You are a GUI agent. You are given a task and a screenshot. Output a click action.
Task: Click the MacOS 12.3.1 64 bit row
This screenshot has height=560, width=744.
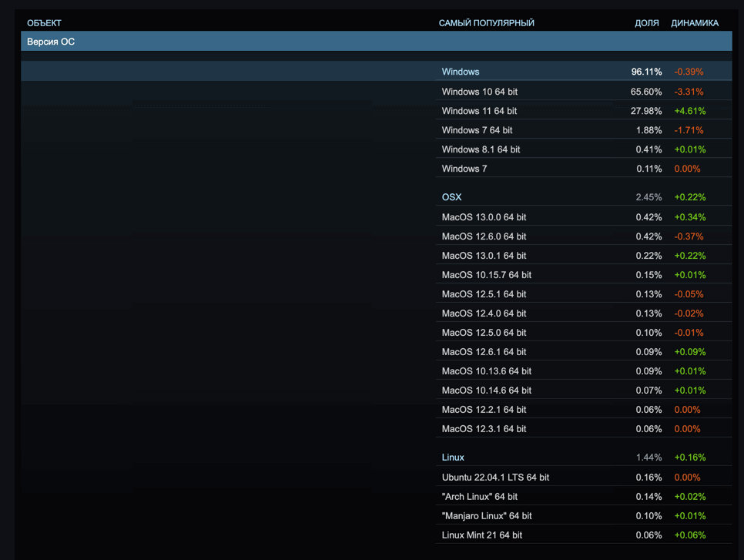point(584,429)
